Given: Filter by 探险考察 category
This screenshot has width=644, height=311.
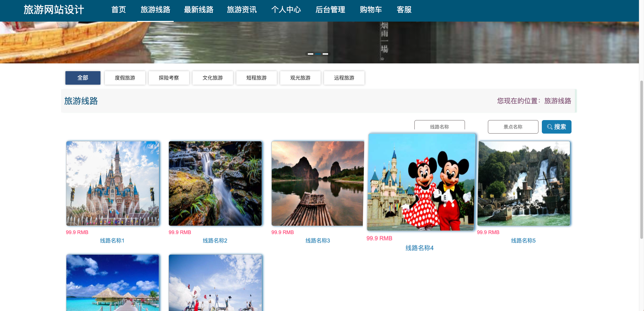Looking at the screenshot, I should coord(169,78).
